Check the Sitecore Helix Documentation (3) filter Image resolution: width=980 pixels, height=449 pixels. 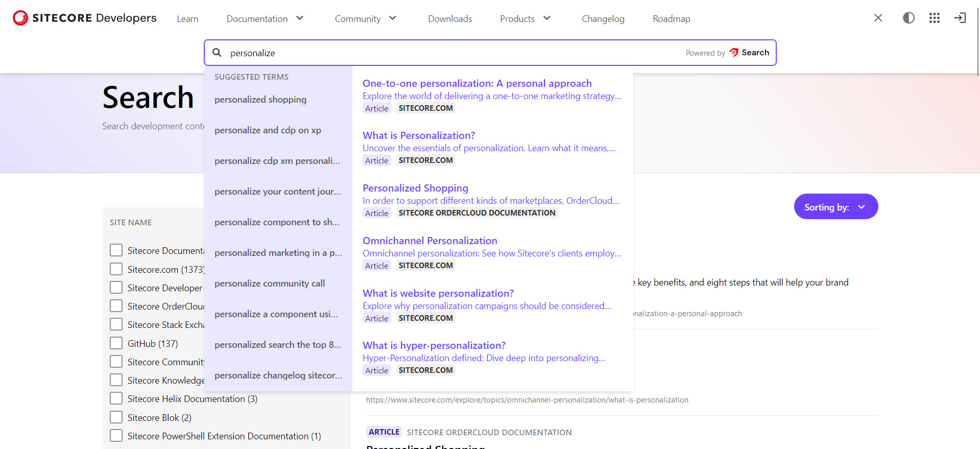tap(116, 398)
